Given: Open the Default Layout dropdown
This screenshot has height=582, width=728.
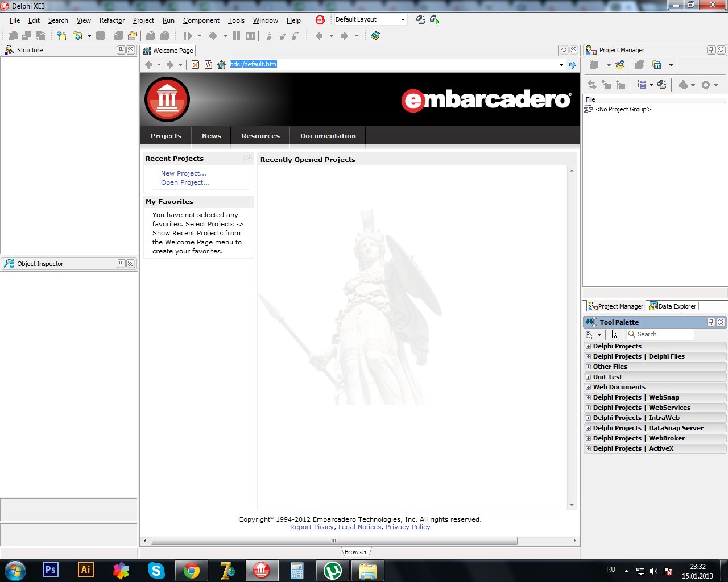Looking at the screenshot, I should pos(403,20).
